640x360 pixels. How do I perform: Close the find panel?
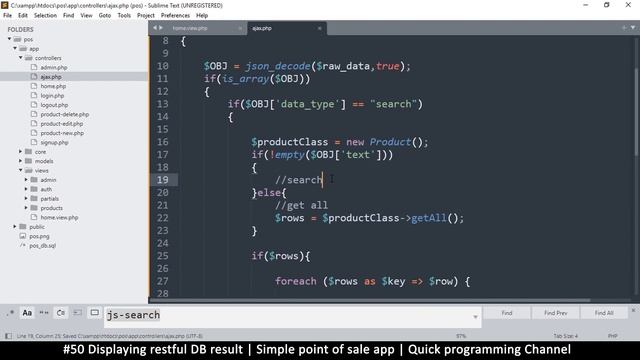tap(633, 311)
